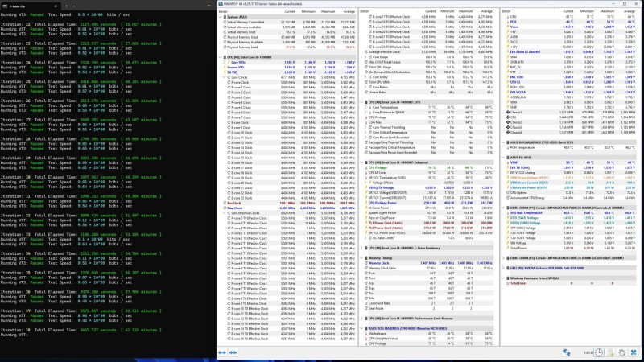Viewport: 644px width, 362px height.
Task: Click Average column header in middle panel
Action: click(487, 11)
